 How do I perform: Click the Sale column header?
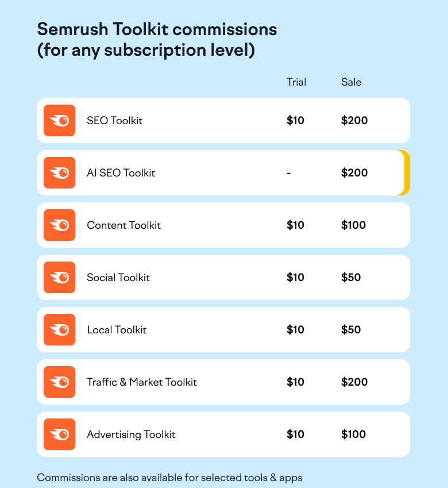(x=351, y=82)
